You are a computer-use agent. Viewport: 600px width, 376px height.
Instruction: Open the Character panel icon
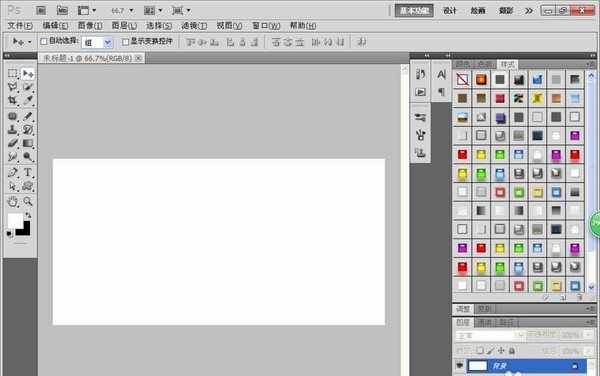[441, 74]
